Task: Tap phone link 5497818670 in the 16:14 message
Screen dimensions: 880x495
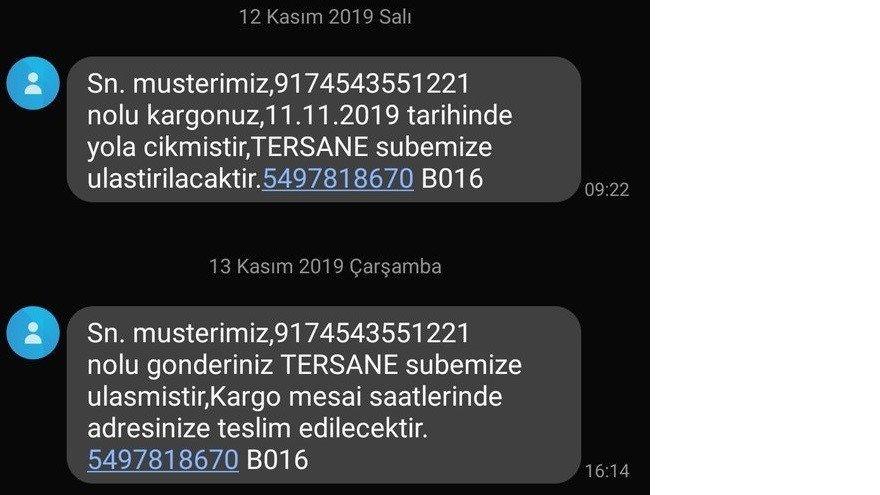Action: click(163, 460)
